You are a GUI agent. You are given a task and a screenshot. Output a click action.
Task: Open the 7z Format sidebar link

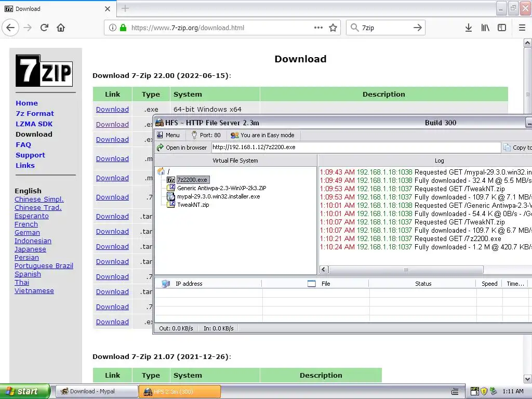pos(35,114)
